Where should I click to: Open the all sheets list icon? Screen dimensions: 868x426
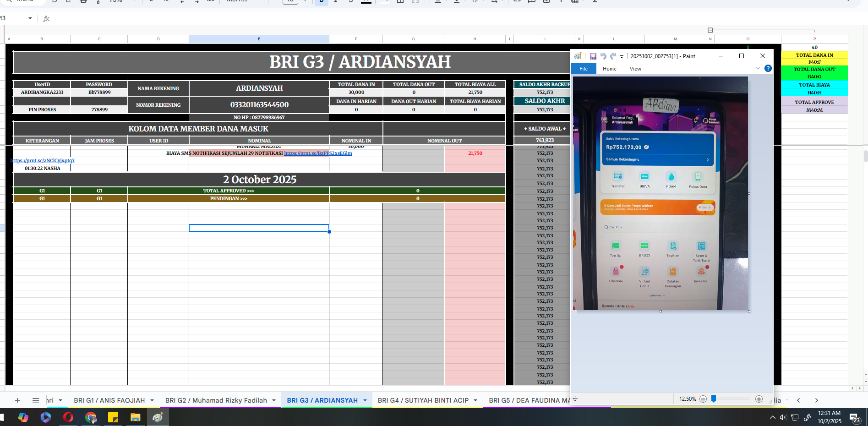(x=36, y=400)
